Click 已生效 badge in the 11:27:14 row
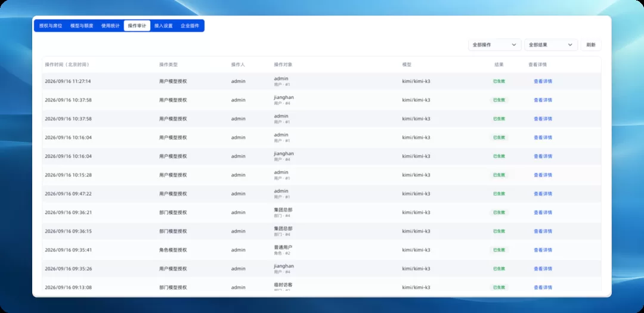 click(499, 81)
